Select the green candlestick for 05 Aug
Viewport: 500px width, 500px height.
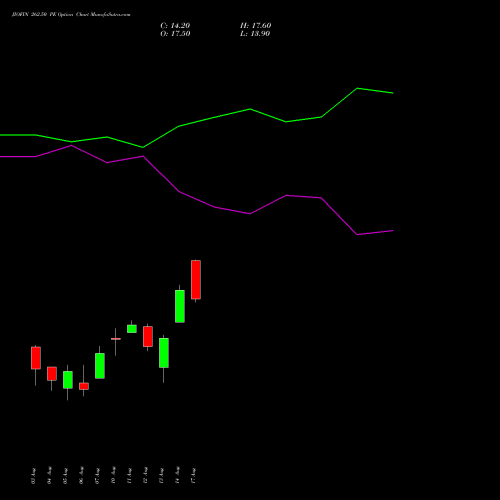coord(68,380)
